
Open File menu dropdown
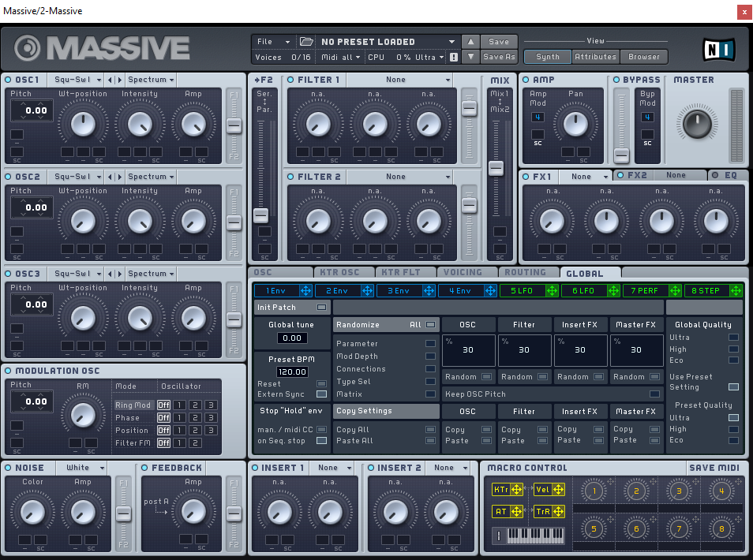tap(273, 42)
